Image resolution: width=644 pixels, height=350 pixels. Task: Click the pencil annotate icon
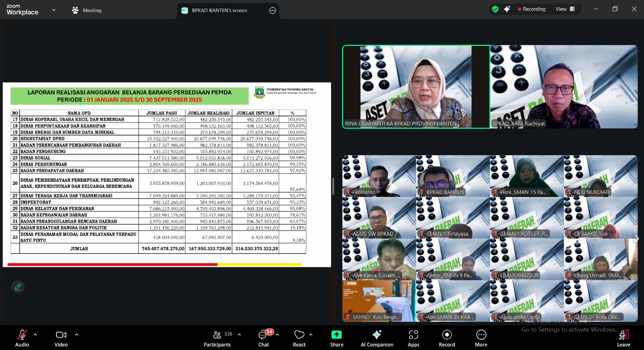[18, 287]
